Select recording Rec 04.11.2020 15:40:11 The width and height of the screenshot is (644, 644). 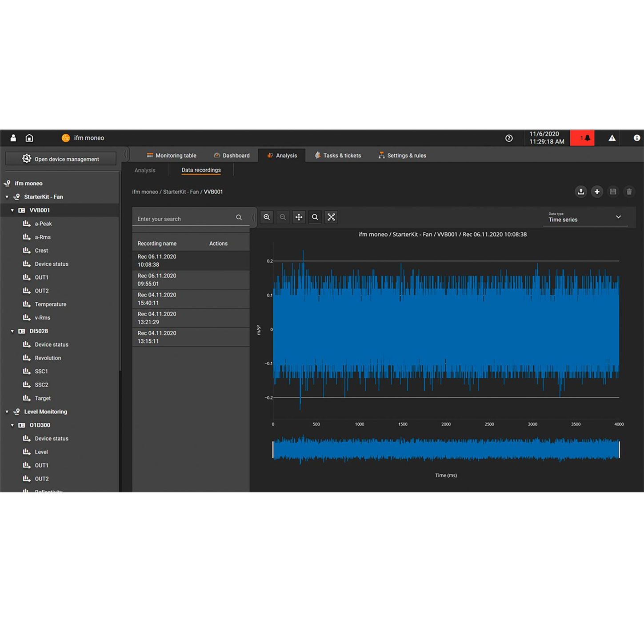tap(157, 299)
